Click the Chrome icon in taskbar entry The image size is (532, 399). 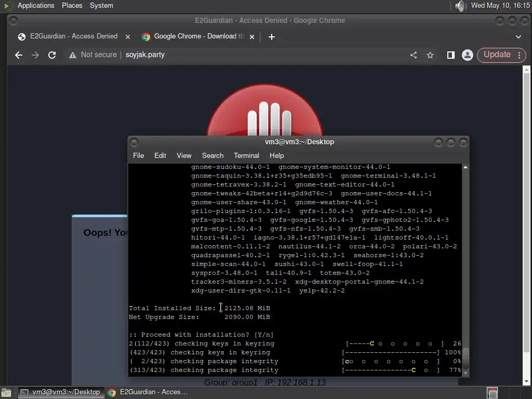click(x=112, y=393)
